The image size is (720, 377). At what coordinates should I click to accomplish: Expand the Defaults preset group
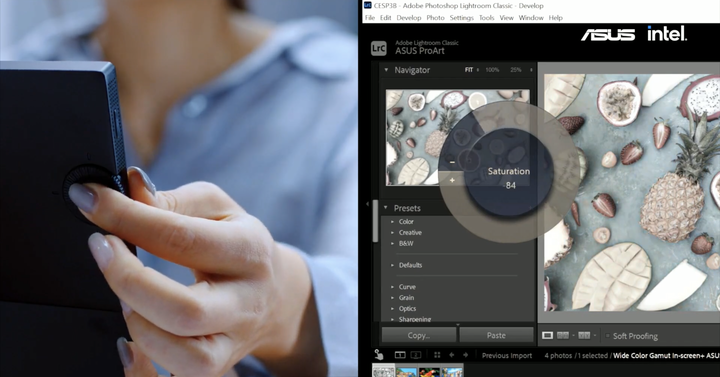pos(393,265)
